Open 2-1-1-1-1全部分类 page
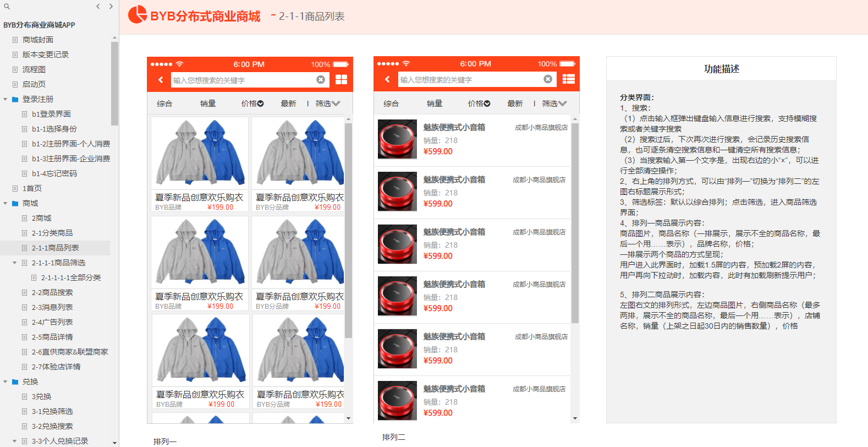This screenshot has width=868, height=447. pos(71,277)
